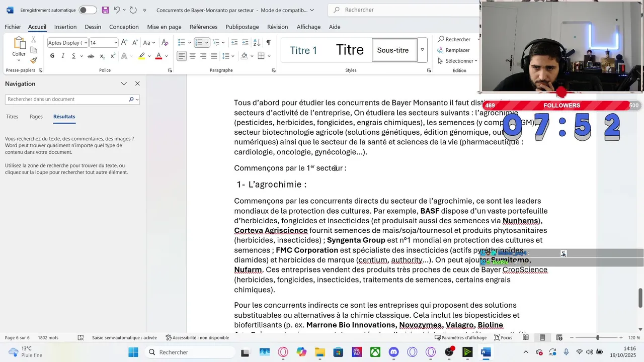
Task: Open paragraph shading fill color
Action: click(245, 56)
